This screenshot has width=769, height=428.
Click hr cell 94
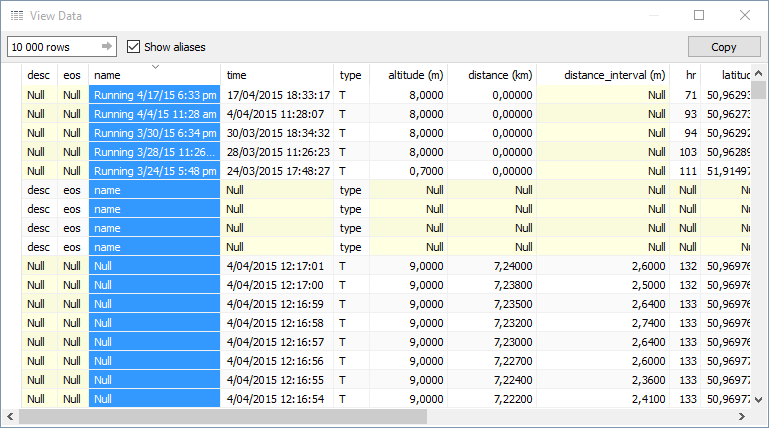[x=685, y=133]
